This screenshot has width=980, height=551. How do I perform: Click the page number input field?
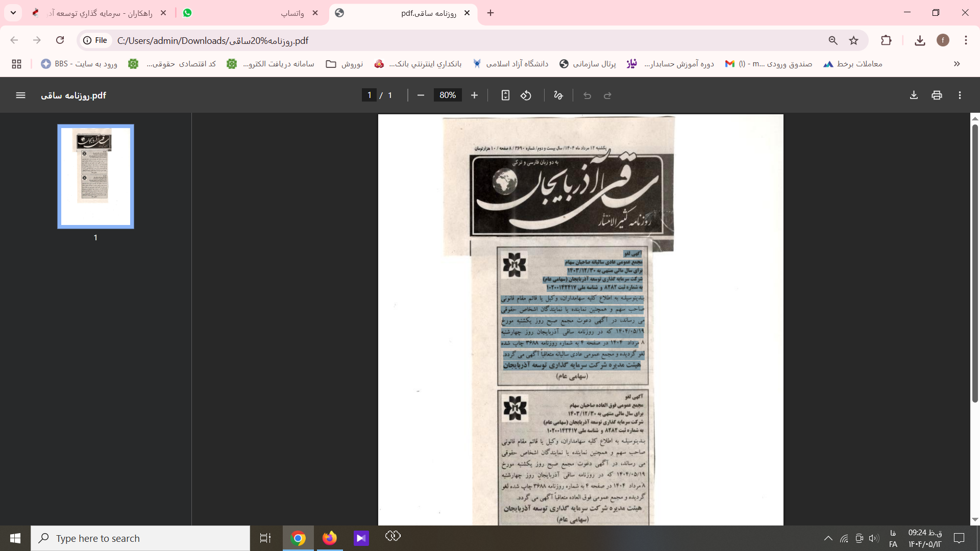369,95
